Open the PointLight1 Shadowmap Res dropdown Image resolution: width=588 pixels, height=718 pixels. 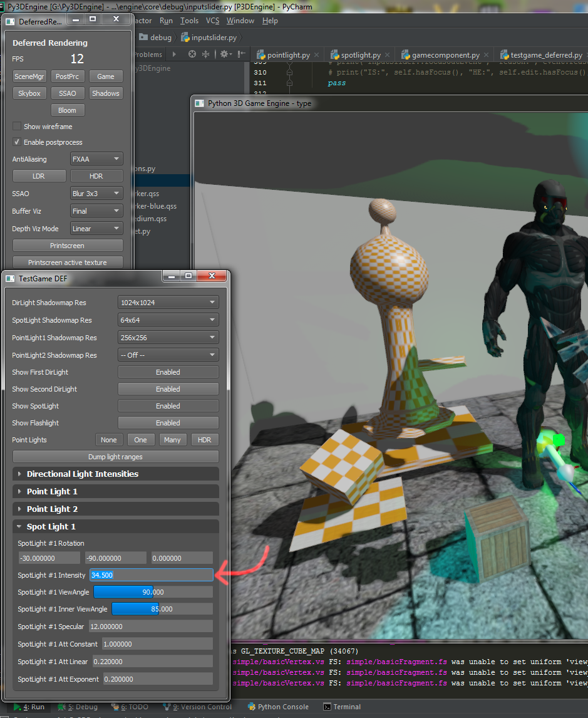[168, 338]
